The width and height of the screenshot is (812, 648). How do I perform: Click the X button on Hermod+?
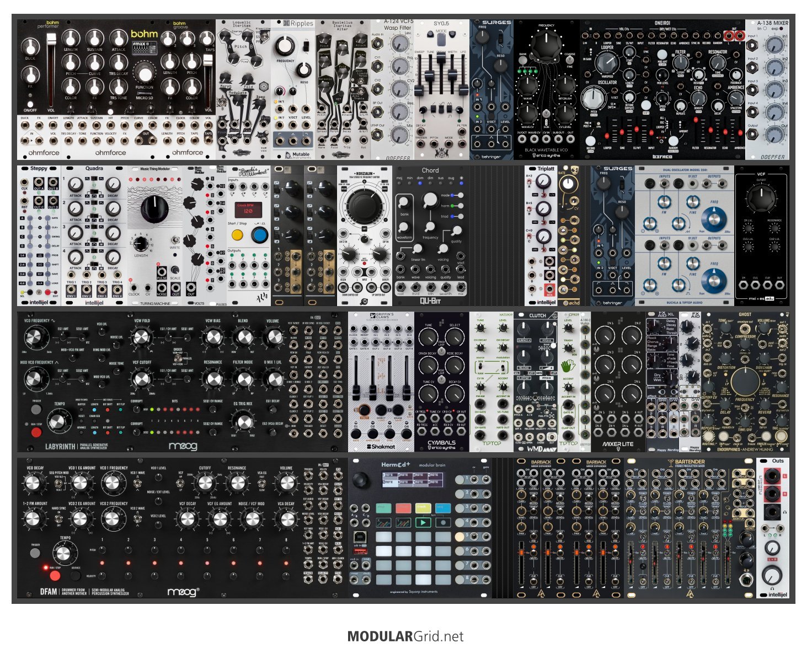pos(384,522)
